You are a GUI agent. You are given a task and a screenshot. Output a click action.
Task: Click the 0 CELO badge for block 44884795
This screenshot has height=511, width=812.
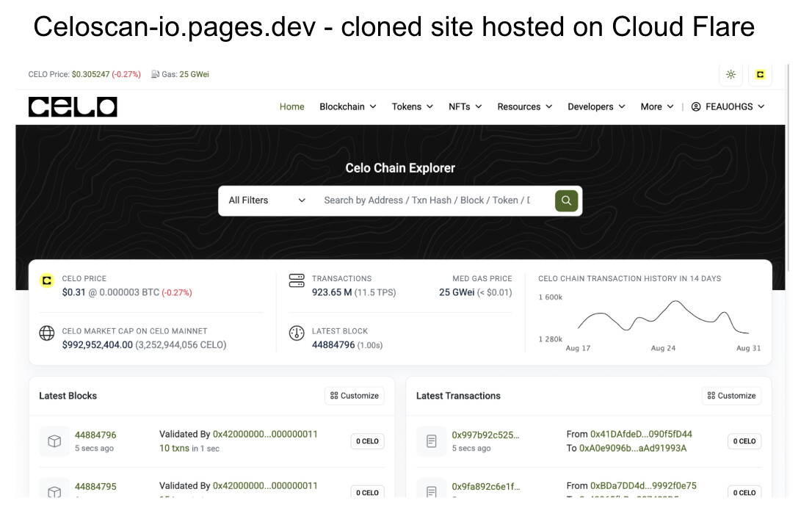(x=367, y=492)
